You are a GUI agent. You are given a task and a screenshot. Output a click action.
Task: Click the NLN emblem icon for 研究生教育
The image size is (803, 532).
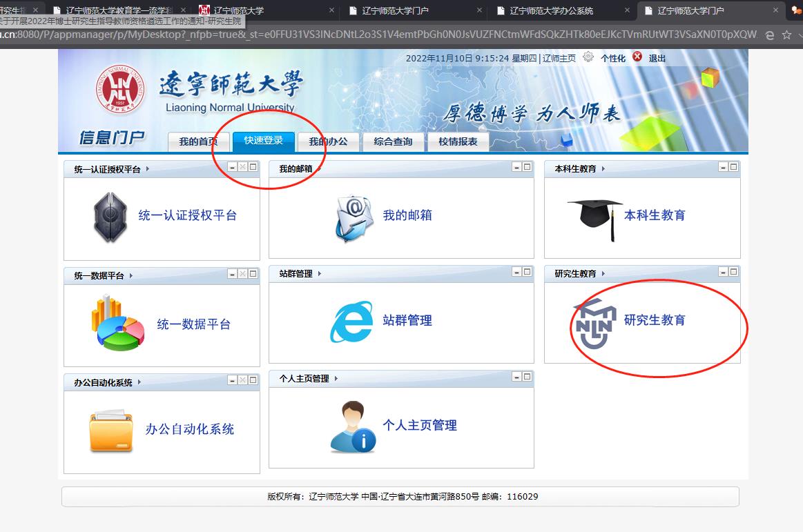pyautogui.click(x=594, y=324)
